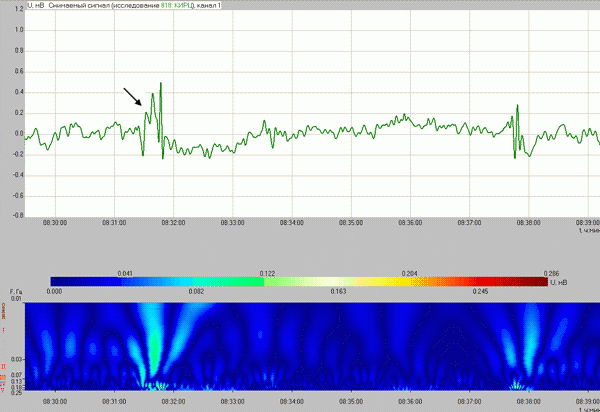Click the 0.6 value on voltage axis
This screenshot has width=600, height=412.
coord(19,72)
